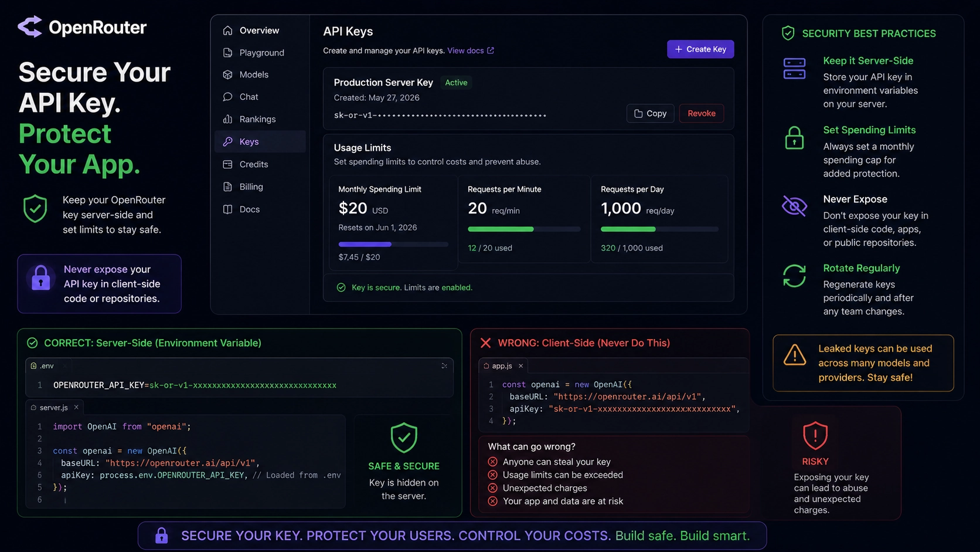Click the bottom banner lock icon
This screenshot has height=552, width=980.
coord(161,536)
